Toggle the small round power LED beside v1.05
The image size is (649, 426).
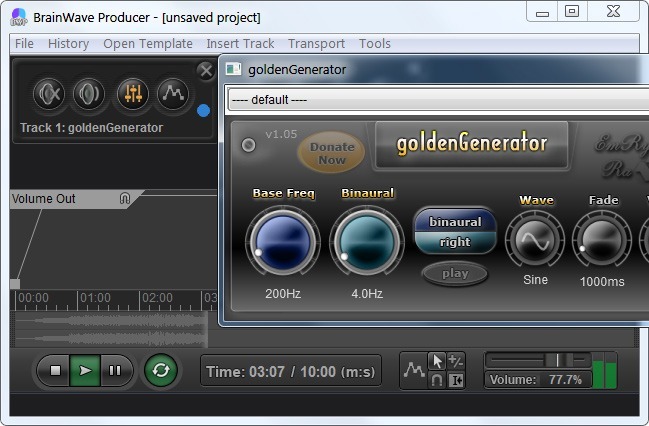pos(248,145)
